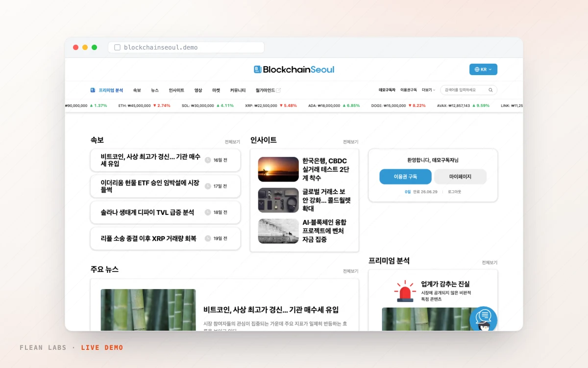Open the main 비트코인 사상 최고가 갱신 headline
Viewport: 588px width, 368px height.
pyautogui.click(x=271, y=310)
